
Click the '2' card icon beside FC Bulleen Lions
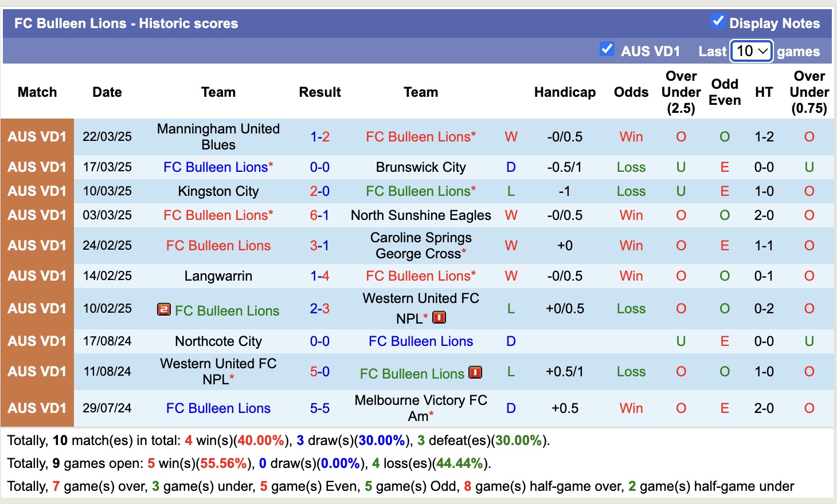[163, 310]
